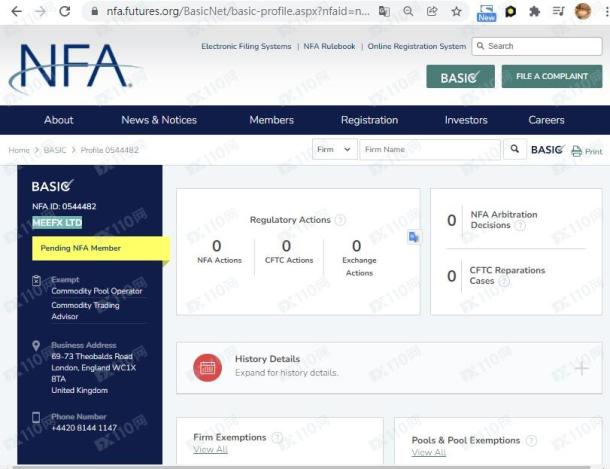Viewport: 610px width, 469px height.
Task: Click the zoom magnifier icon in address bar
Action: pos(408,11)
